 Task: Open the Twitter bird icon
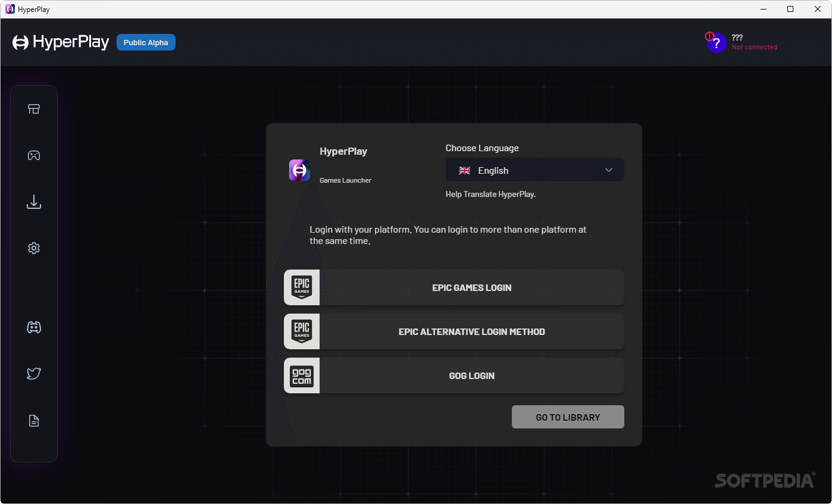pyautogui.click(x=34, y=374)
